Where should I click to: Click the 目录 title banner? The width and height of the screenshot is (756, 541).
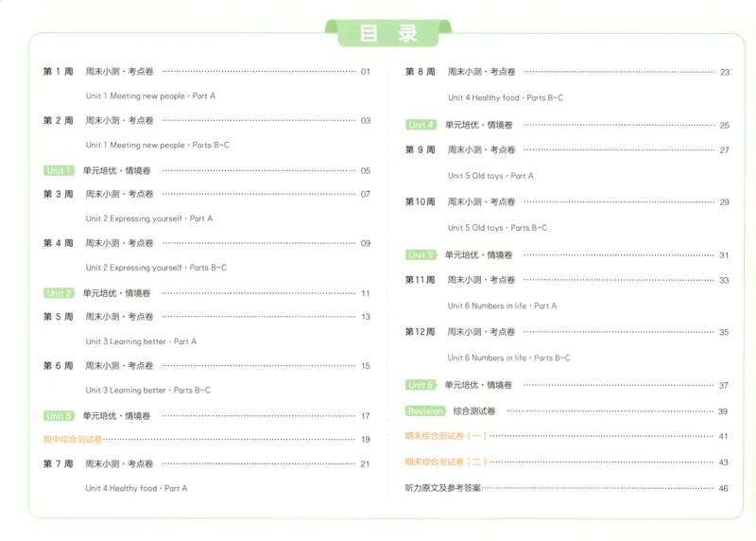[x=388, y=33]
